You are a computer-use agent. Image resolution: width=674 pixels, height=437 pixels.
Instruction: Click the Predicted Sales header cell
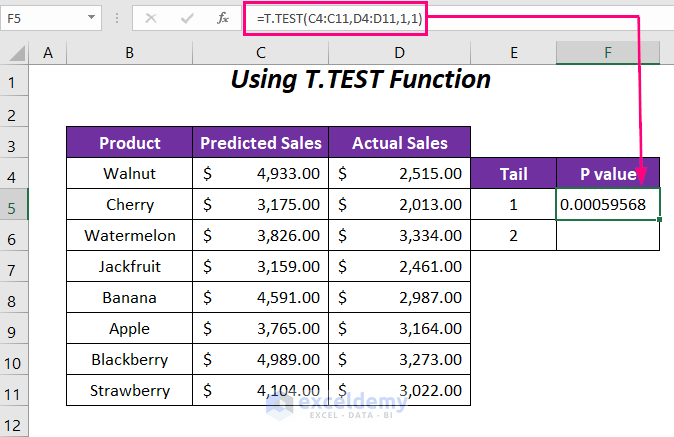point(261,142)
